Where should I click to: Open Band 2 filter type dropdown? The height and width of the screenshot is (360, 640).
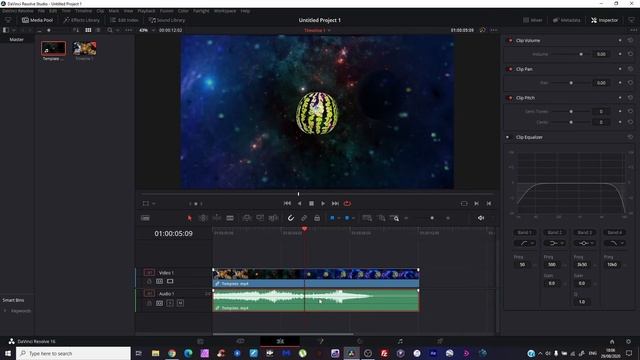(555, 243)
